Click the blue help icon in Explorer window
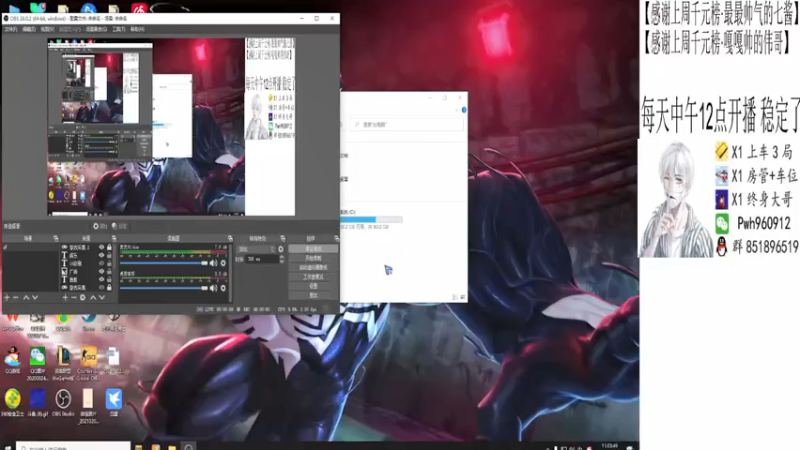Image resolution: width=800 pixels, height=450 pixels. 464,110
